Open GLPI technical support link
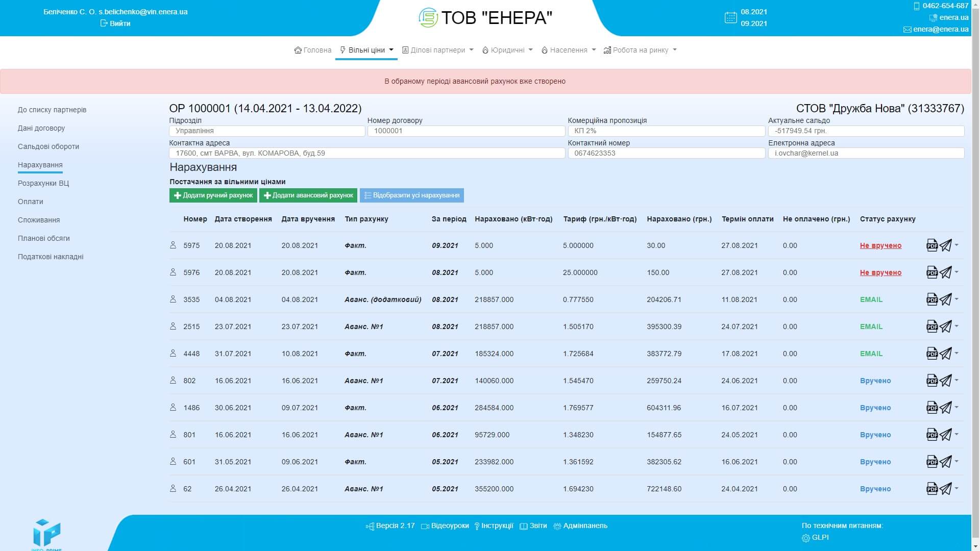 [820, 537]
